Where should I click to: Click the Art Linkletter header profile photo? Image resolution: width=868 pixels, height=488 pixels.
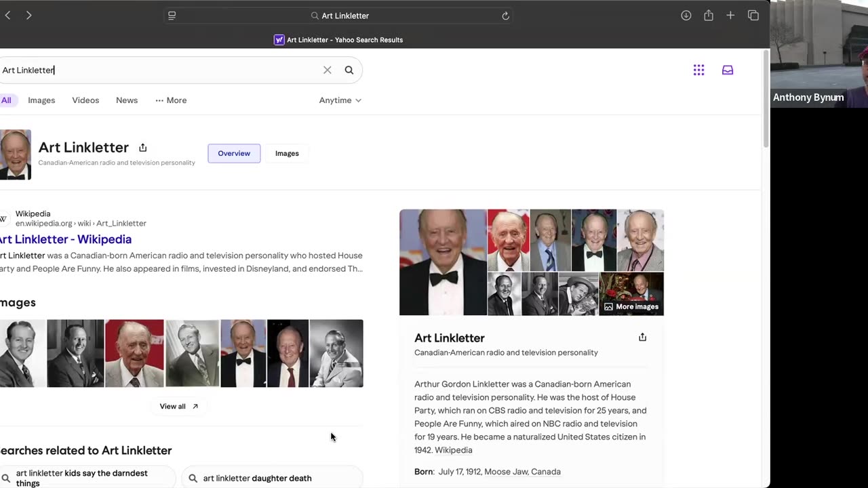16,155
